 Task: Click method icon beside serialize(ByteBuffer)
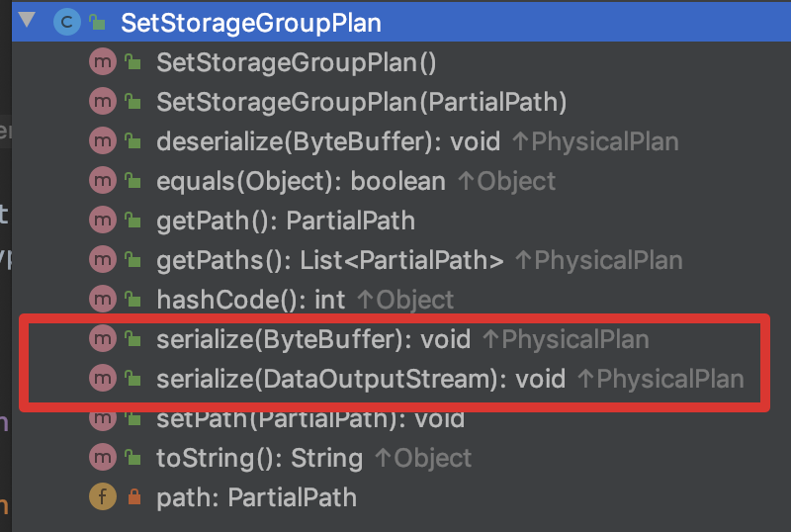tap(102, 339)
